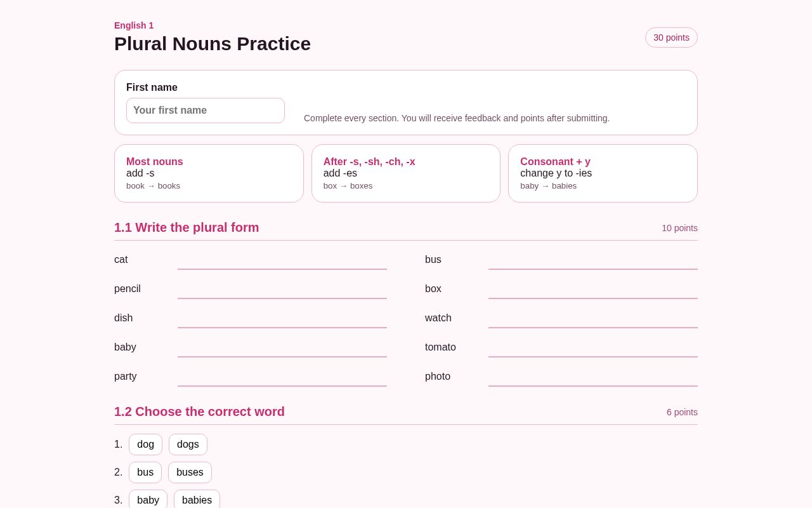Click the first name input field
812x508 pixels.
[x=206, y=110]
